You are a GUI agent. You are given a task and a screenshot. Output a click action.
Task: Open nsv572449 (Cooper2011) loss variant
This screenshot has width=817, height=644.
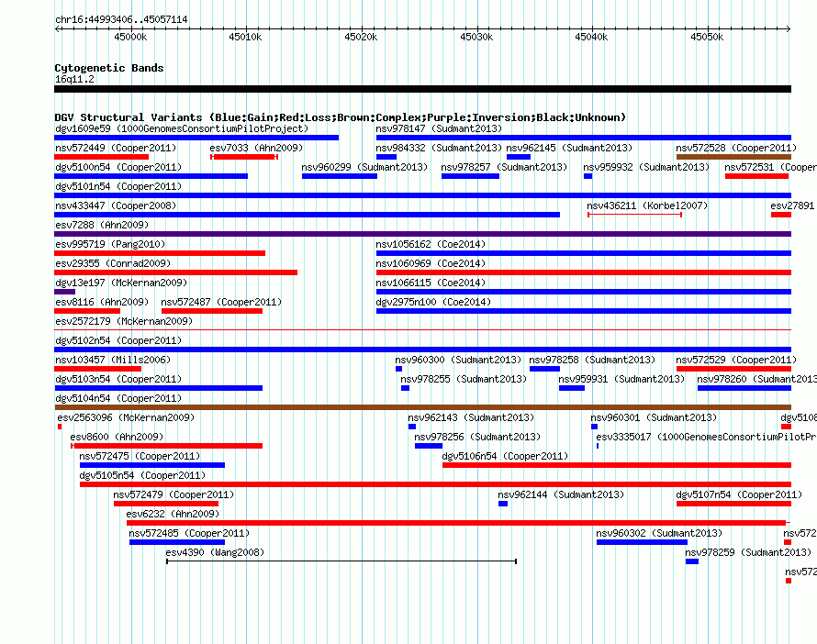[102, 157]
